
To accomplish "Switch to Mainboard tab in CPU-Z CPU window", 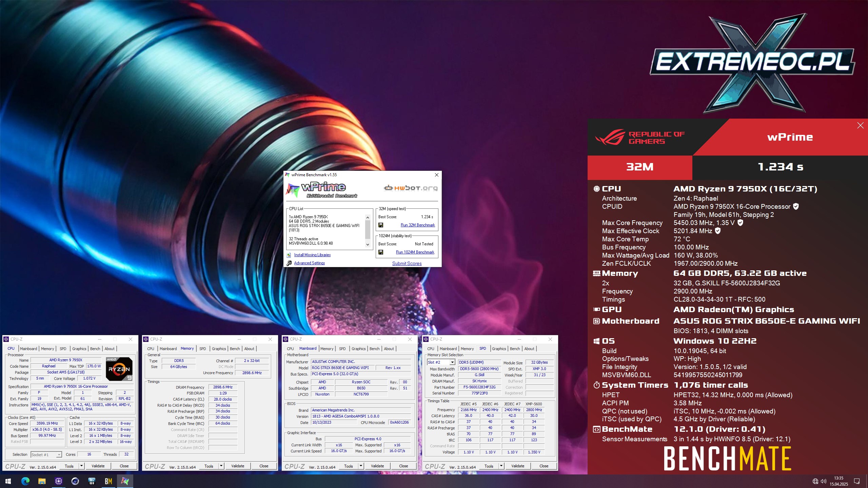I will [28, 349].
